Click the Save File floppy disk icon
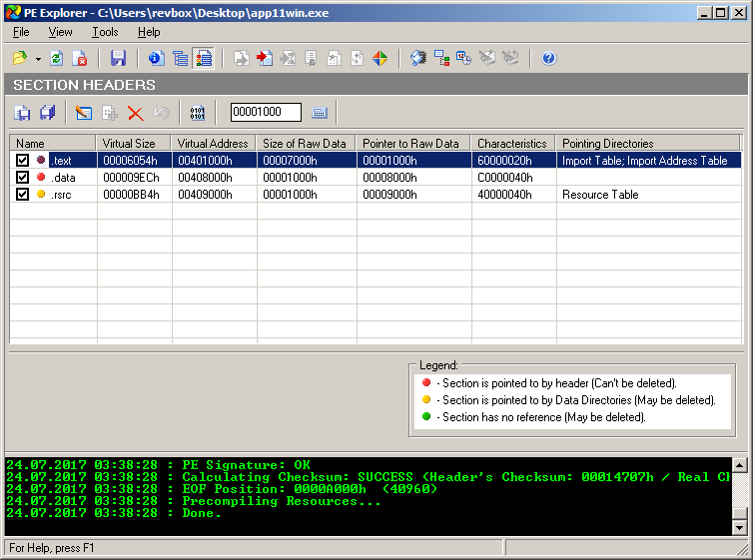This screenshot has width=753, height=560. pyautogui.click(x=118, y=59)
